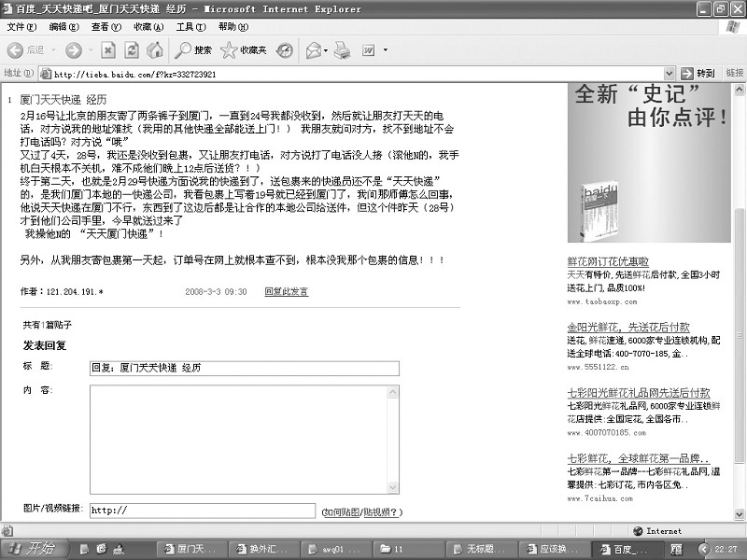The width and height of the screenshot is (747, 560).
Task: Open the Search (搜索) toolbar button
Action: tap(194, 49)
